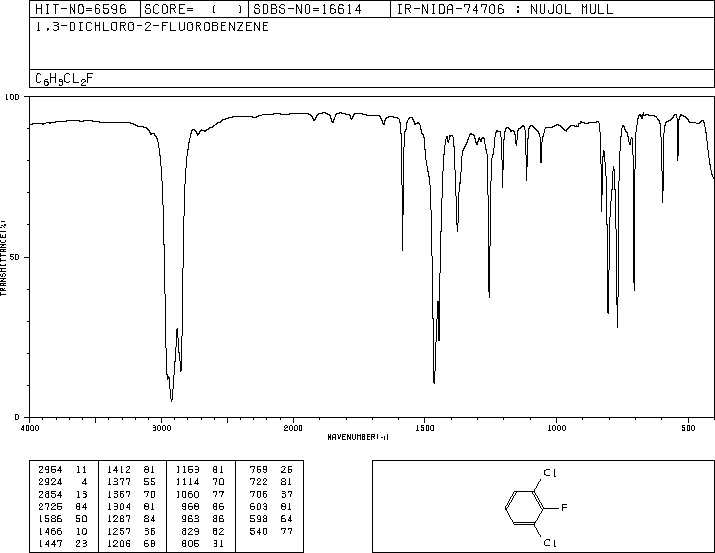This screenshot has height=553, width=715.
Task: Click the 706 peak value in the table
Action: pos(259,495)
